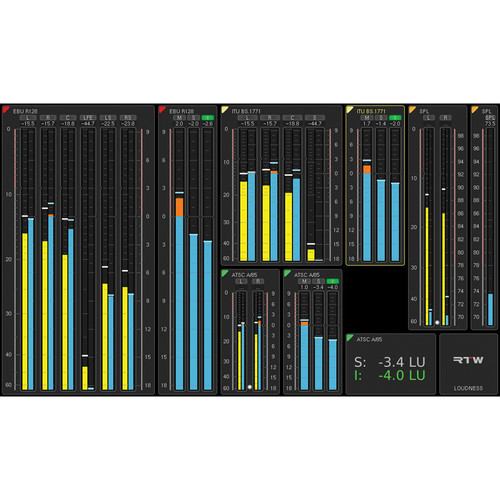Toggle the S button in the EBU R128 M/S/I panel
This screenshot has height=500, width=500.
193,118
